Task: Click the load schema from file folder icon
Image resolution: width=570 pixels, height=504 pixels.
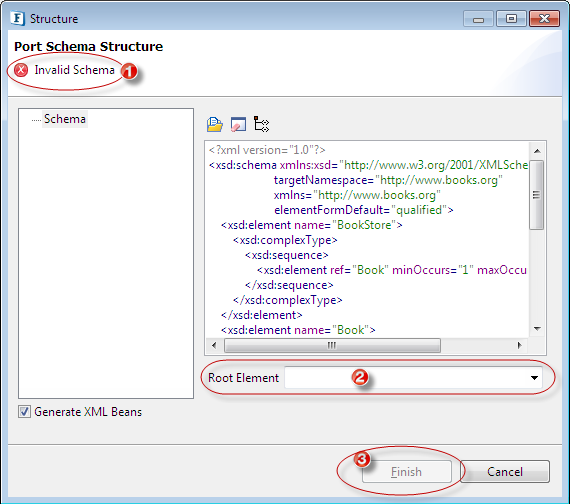Action: (214, 124)
